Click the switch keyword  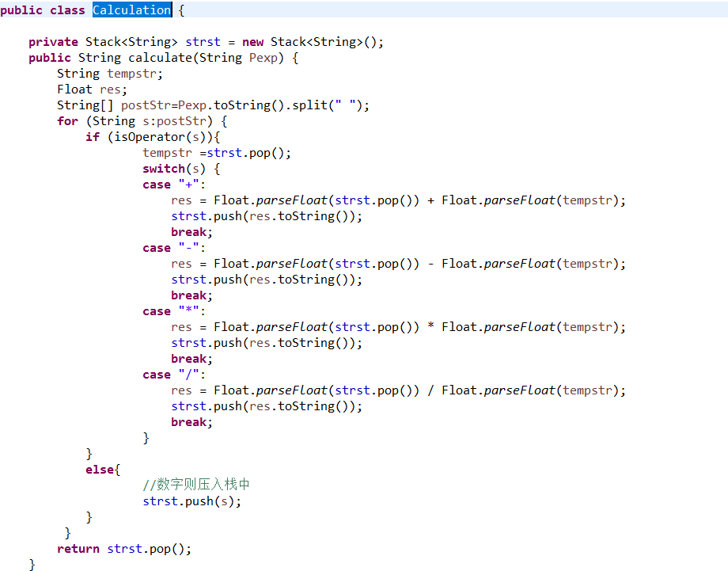click(x=164, y=169)
